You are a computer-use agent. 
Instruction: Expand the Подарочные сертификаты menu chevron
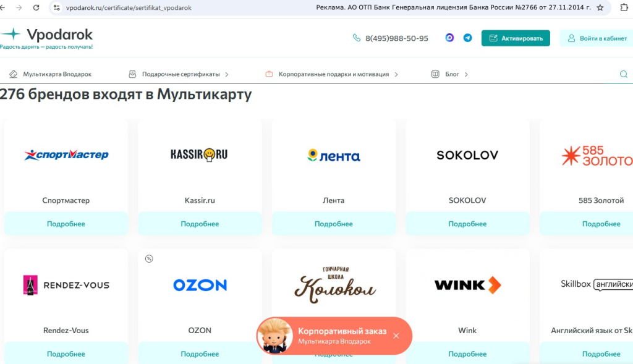228,73
